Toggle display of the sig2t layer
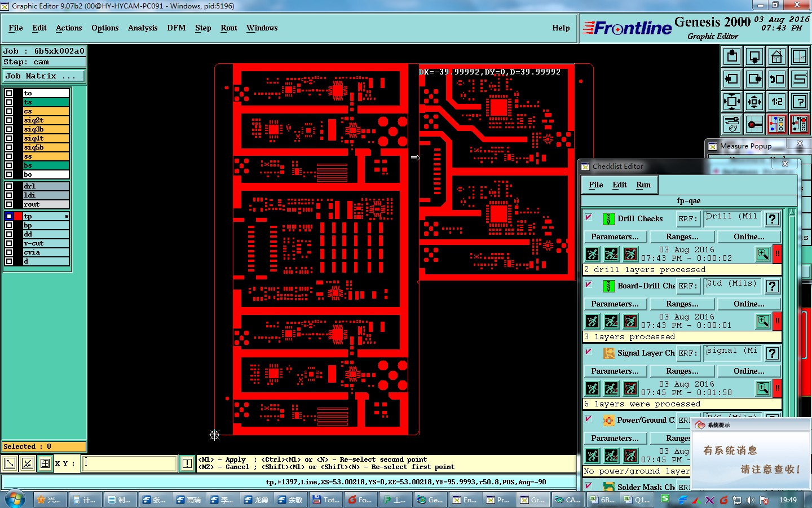The height and width of the screenshot is (508, 812). pyautogui.click(x=9, y=120)
